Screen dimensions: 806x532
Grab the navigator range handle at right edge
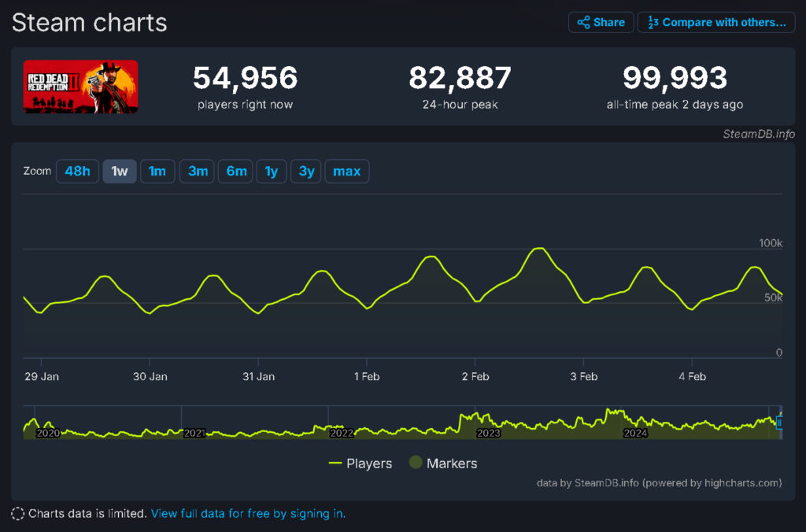(779, 423)
